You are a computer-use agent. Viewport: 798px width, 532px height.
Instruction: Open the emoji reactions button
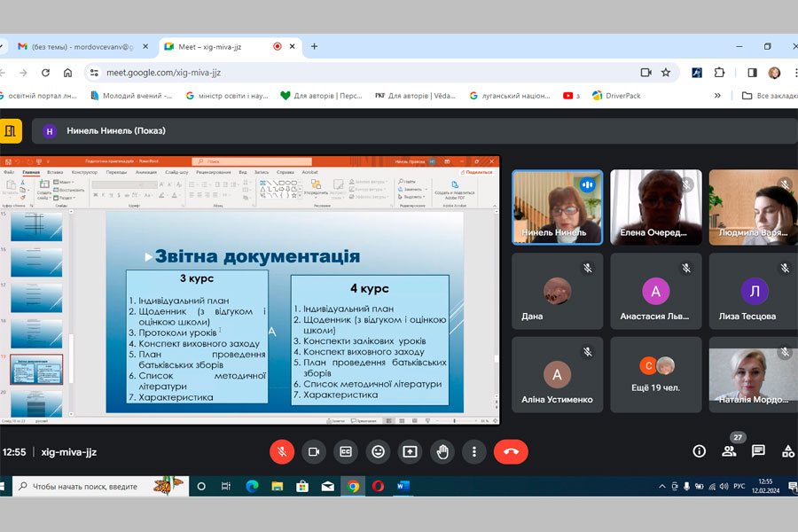click(x=378, y=452)
